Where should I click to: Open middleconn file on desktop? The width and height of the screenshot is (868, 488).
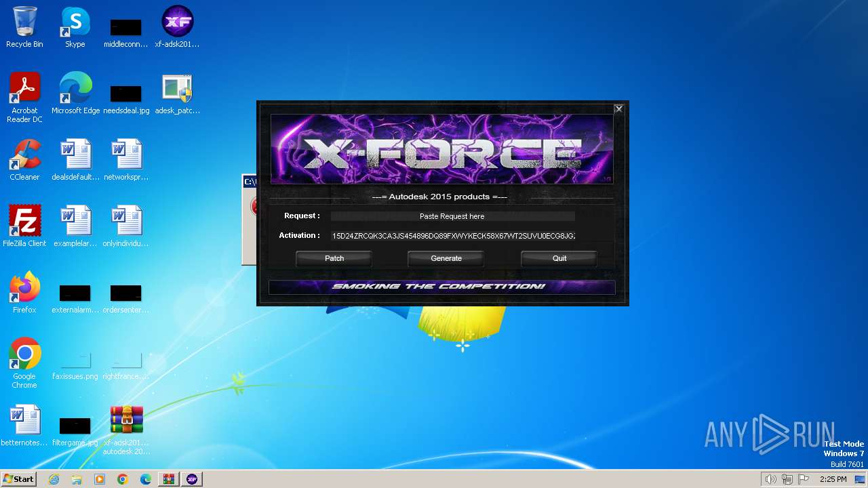[x=126, y=33]
